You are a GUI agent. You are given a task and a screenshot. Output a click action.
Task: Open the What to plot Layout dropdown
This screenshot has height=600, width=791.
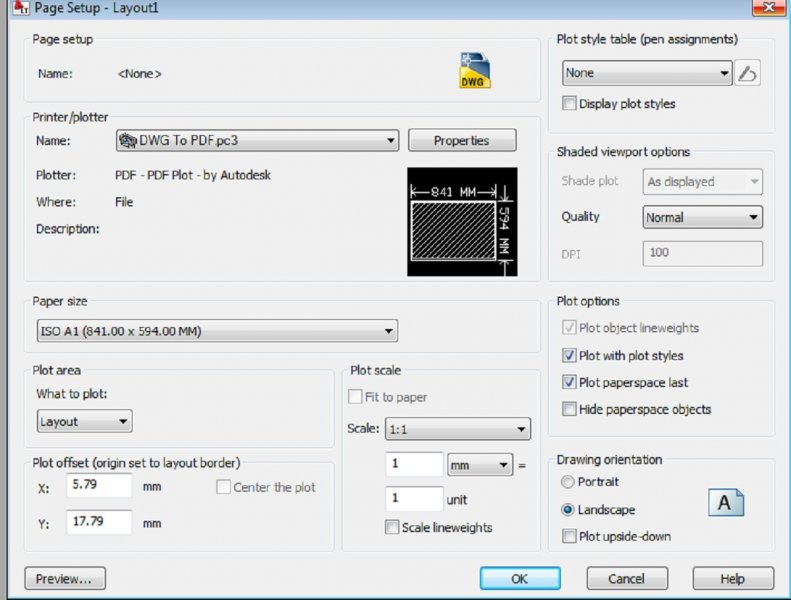[x=85, y=421]
